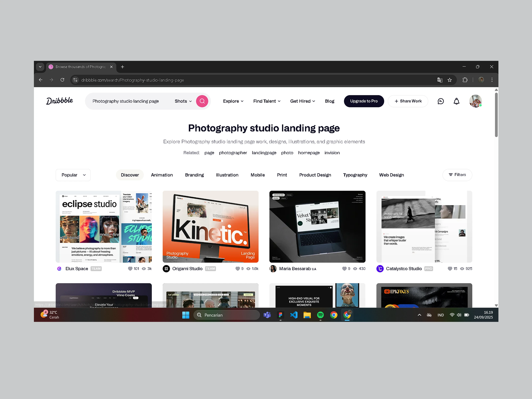Click the photographer related tag link
Image resolution: width=532 pixels, height=399 pixels.
[x=233, y=153]
